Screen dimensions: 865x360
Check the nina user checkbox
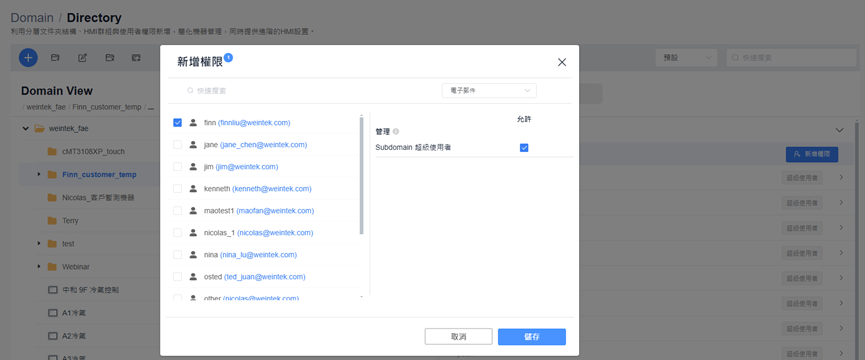pyautogui.click(x=178, y=255)
